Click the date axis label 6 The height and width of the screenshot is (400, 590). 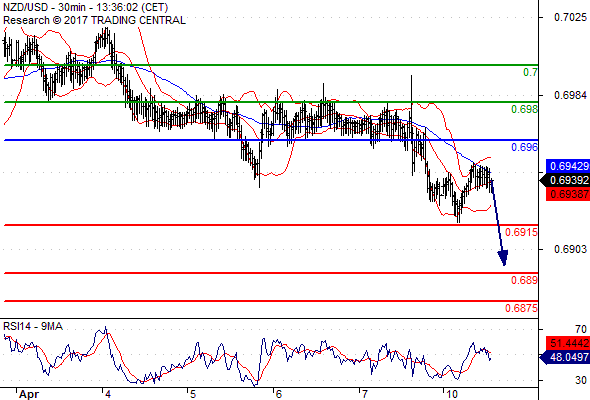point(278,394)
